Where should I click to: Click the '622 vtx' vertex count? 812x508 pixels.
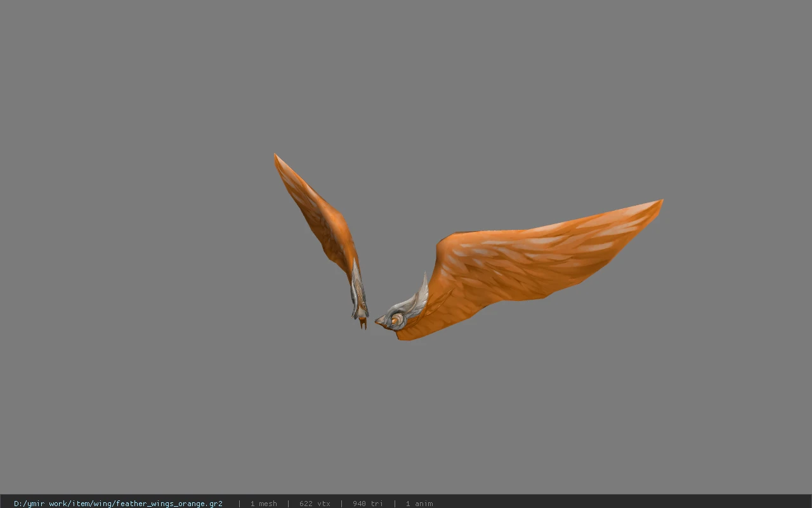point(315,504)
